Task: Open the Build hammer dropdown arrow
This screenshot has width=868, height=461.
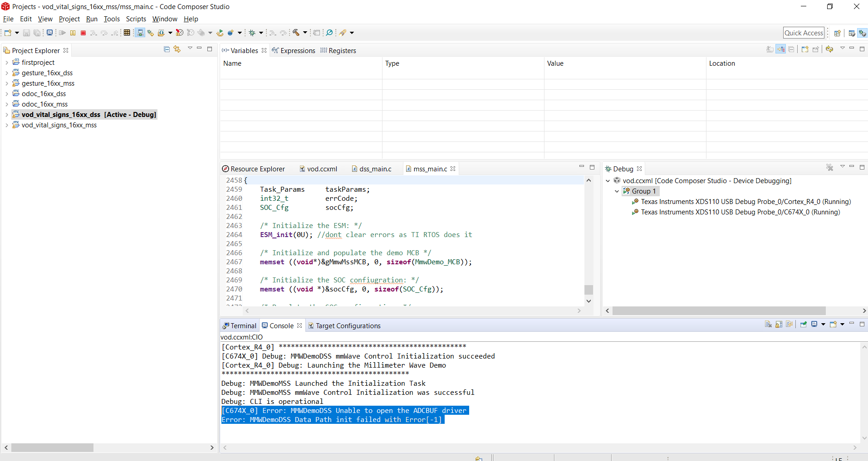Action: [305, 33]
